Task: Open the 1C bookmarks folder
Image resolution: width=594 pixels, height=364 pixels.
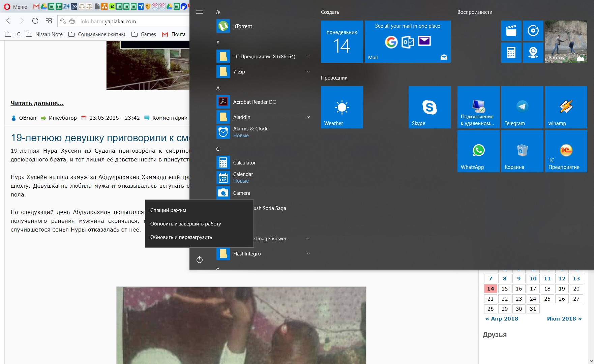Action: pyautogui.click(x=13, y=34)
